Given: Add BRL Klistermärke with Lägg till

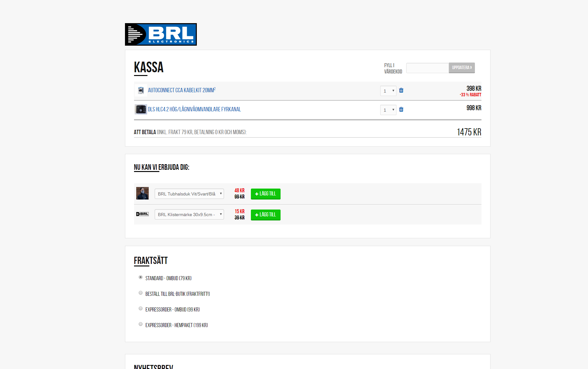Looking at the screenshot, I should pos(266,215).
